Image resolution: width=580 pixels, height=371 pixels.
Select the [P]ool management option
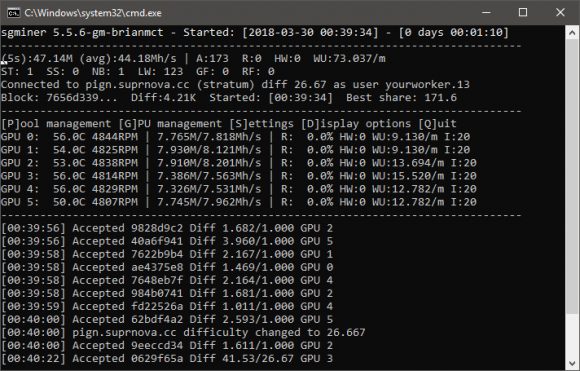pyautogui.click(x=56, y=124)
